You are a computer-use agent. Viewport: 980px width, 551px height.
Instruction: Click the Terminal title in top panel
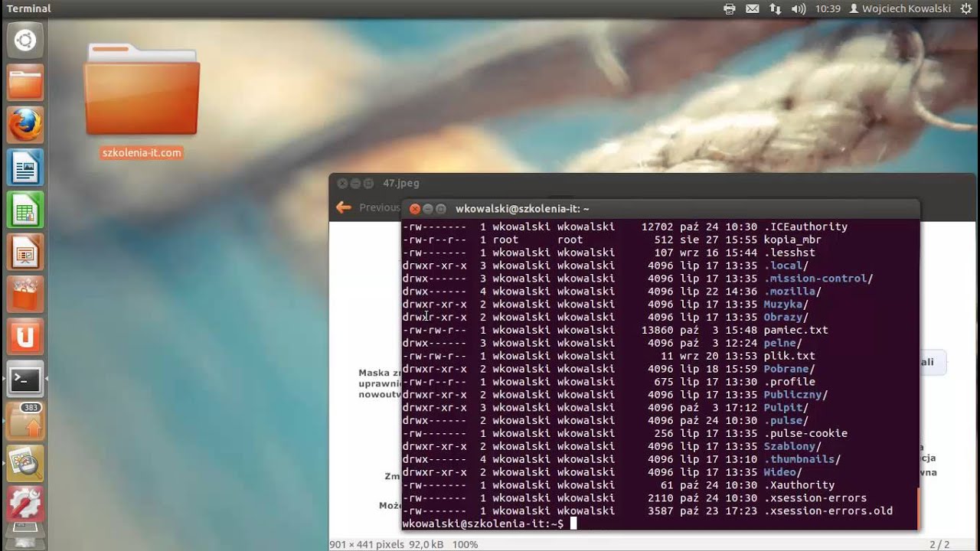click(28, 8)
